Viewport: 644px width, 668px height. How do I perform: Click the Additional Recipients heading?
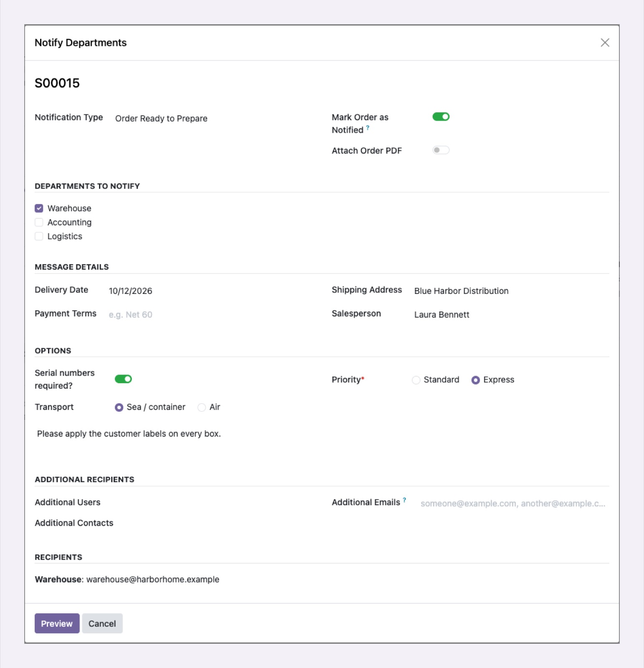point(84,479)
